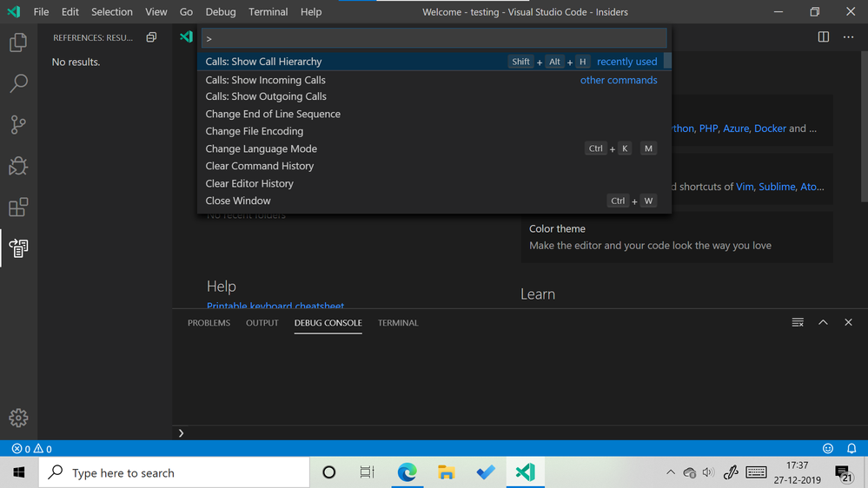Select Clear Editor History command
The width and height of the screenshot is (868, 488).
434,183
